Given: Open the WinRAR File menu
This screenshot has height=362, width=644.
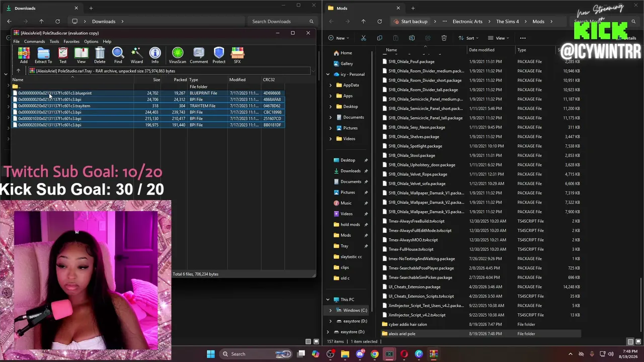Looking at the screenshot, I should tap(17, 41).
